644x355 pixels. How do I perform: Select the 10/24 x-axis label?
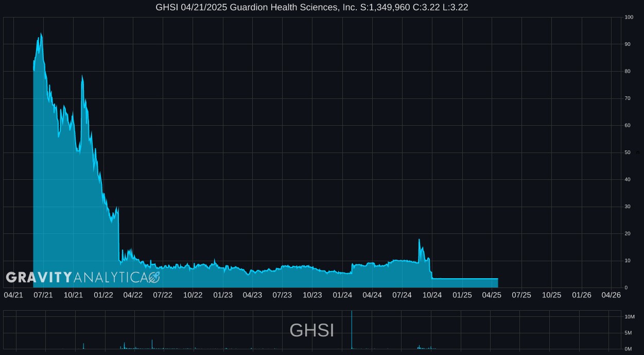pos(432,295)
